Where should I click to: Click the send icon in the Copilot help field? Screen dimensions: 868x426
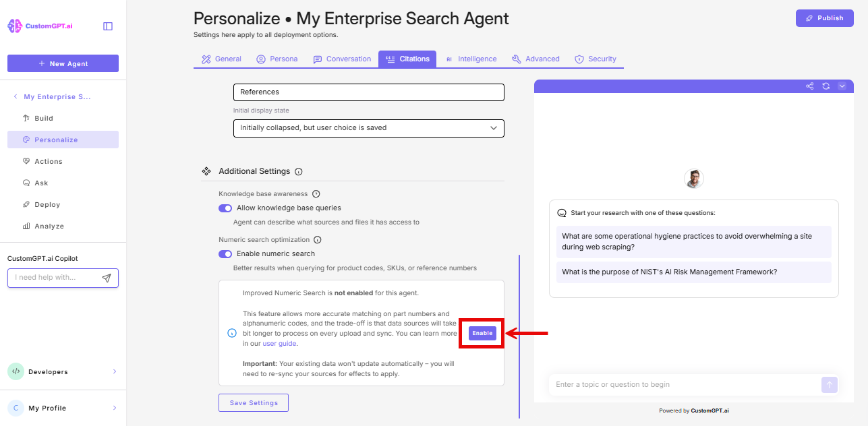coord(106,278)
